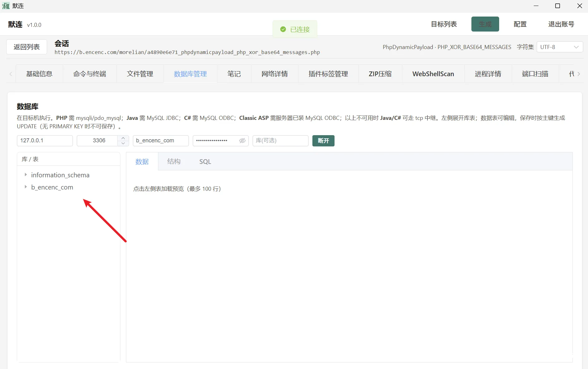Click 返回列表 to return to the list

(26, 47)
